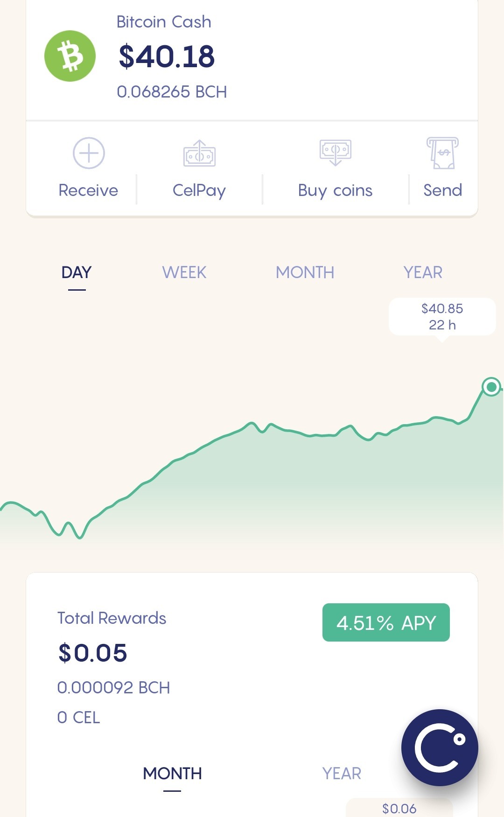Tap the Receive label
Screen dimensions: 504x817
pos(88,190)
